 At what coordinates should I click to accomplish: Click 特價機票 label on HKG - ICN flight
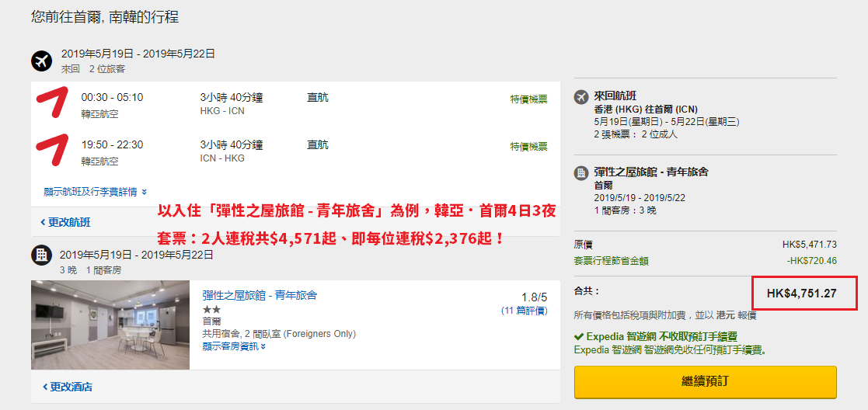[528, 99]
